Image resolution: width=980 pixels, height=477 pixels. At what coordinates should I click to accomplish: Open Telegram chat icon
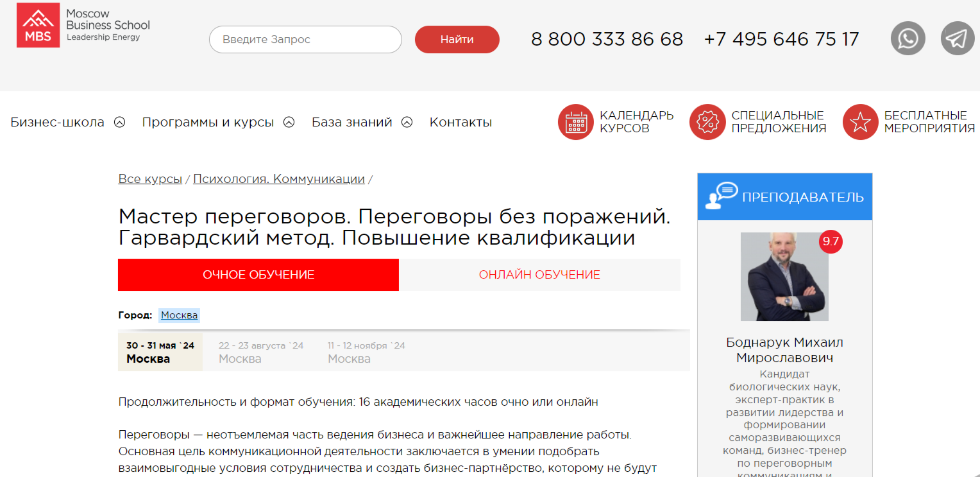[958, 39]
